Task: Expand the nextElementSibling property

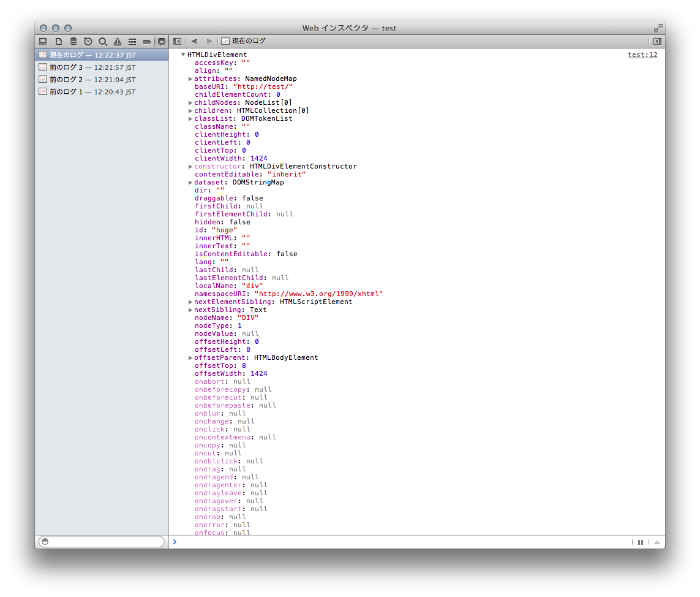Action: pyautogui.click(x=190, y=302)
